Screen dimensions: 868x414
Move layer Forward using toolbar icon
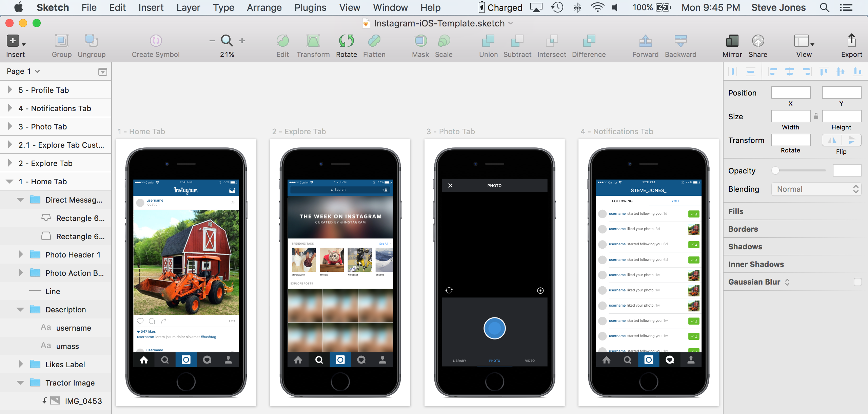click(645, 41)
